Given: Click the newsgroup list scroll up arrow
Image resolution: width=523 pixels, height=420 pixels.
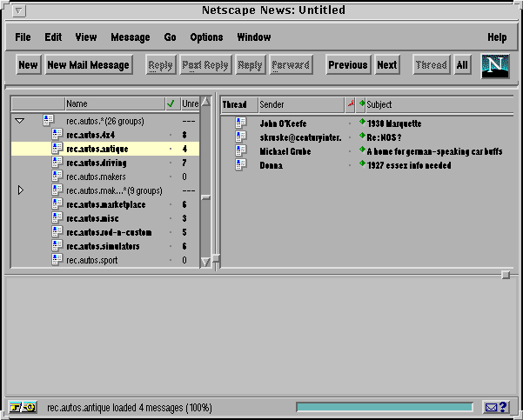Looking at the screenshot, I should [x=205, y=102].
